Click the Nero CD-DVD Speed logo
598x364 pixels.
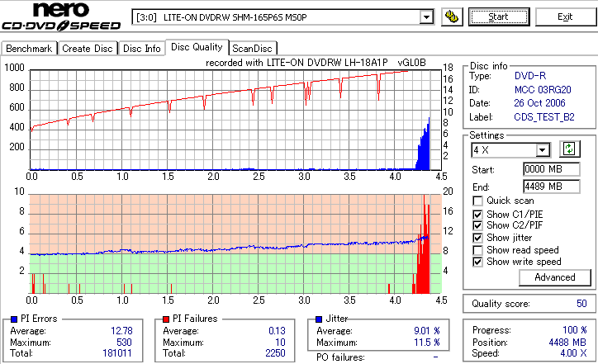pos(61,17)
